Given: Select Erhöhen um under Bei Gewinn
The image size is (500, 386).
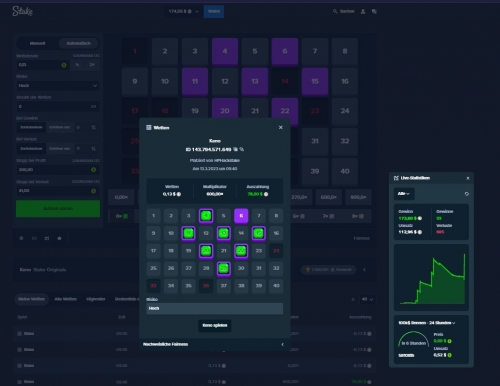Looking at the screenshot, I should (60, 127).
